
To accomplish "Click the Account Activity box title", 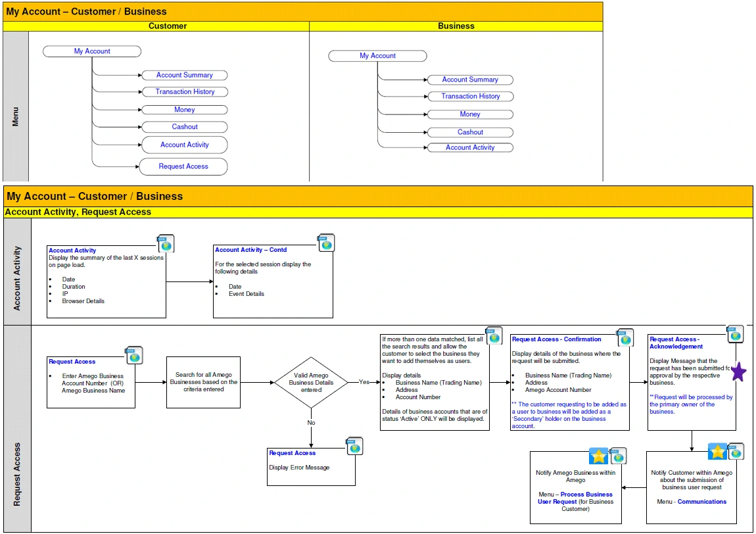I will click(72, 251).
